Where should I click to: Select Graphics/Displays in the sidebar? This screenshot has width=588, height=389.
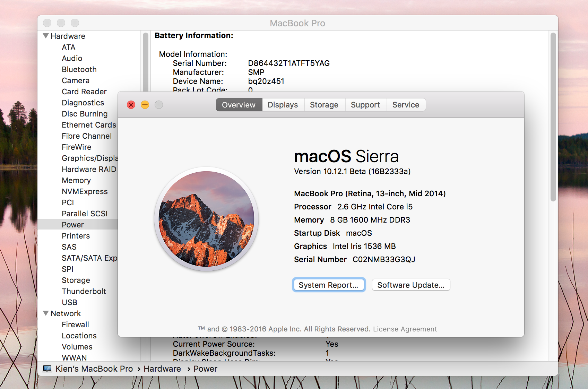coord(90,158)
